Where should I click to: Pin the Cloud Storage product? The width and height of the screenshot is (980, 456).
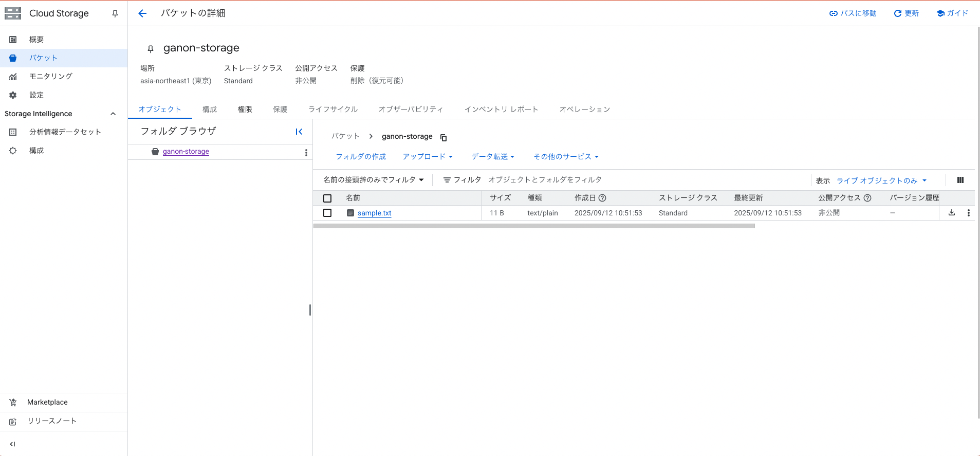(x=115, y=14)
